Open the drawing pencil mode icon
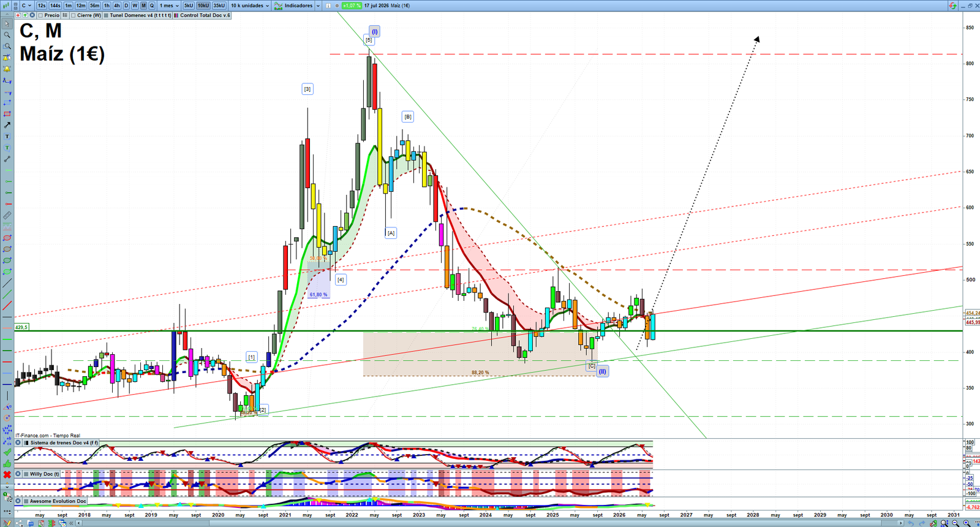This screenshot has width=980, height=527. (7, 523)
